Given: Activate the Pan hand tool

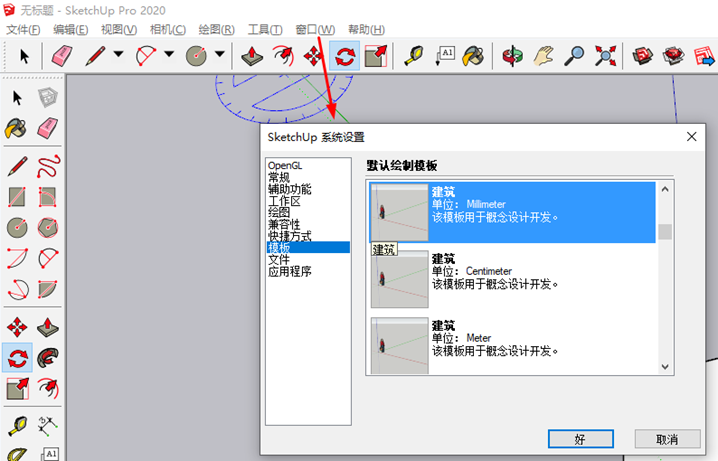Looking at the screenshot, I should pos(543,56).
